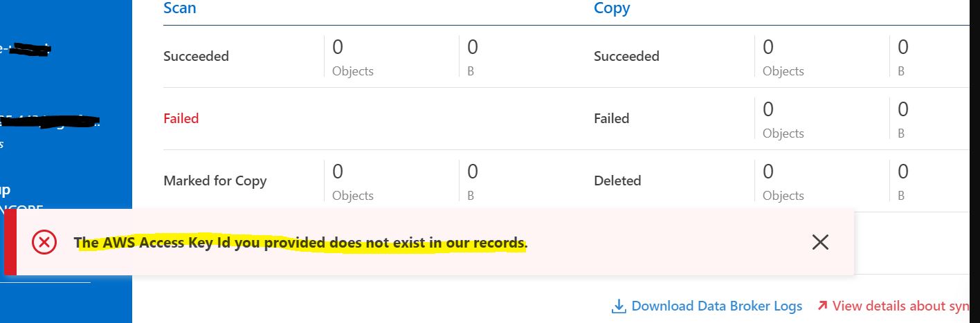
Task: Click the Marked for Copy row label
Action: pos(215,181)
